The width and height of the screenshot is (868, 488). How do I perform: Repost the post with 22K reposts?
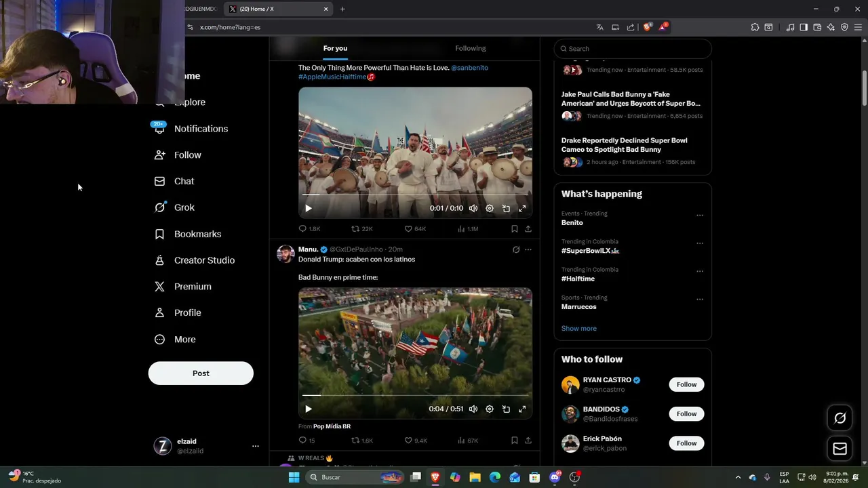(362, 229)
